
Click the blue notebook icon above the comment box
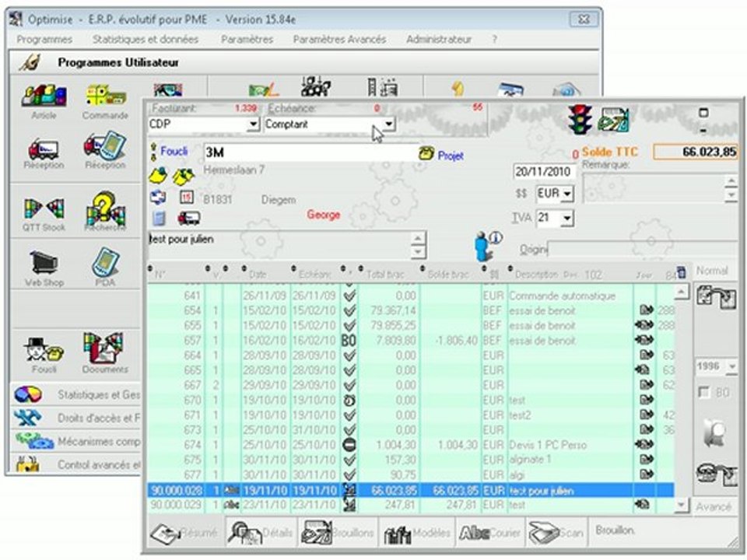pos(159,218)
